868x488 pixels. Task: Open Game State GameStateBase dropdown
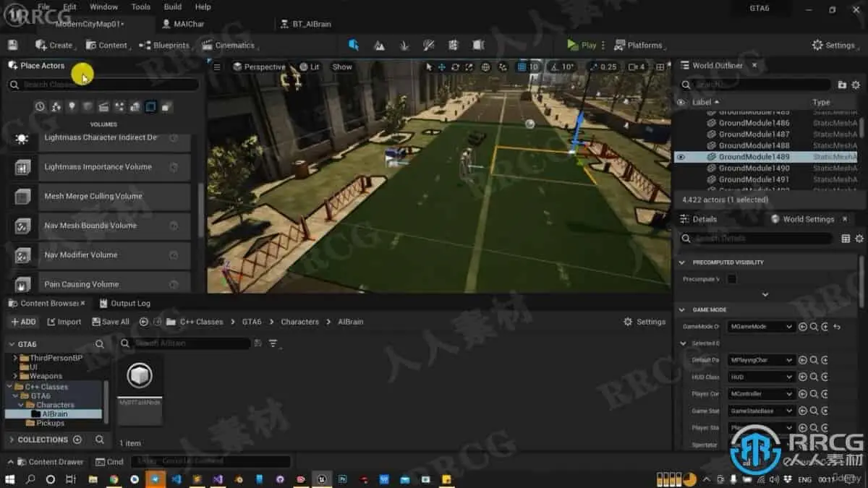[761, 411]
